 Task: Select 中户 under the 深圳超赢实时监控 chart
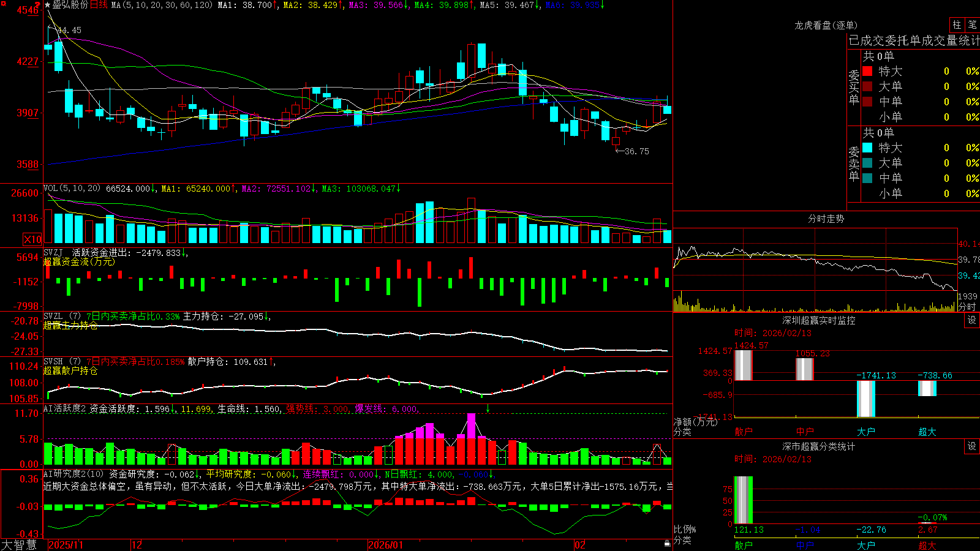pos(805,432)
